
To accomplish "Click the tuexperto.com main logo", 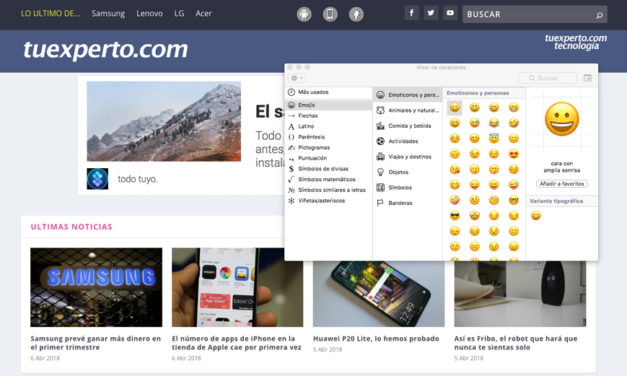I will (x=106, y=50).
